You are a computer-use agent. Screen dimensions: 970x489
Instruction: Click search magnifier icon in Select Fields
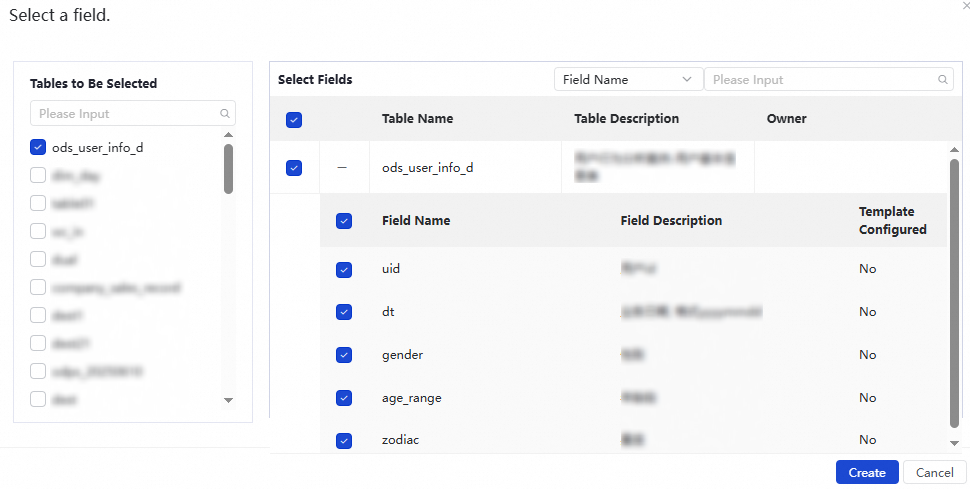pos(942,80)
